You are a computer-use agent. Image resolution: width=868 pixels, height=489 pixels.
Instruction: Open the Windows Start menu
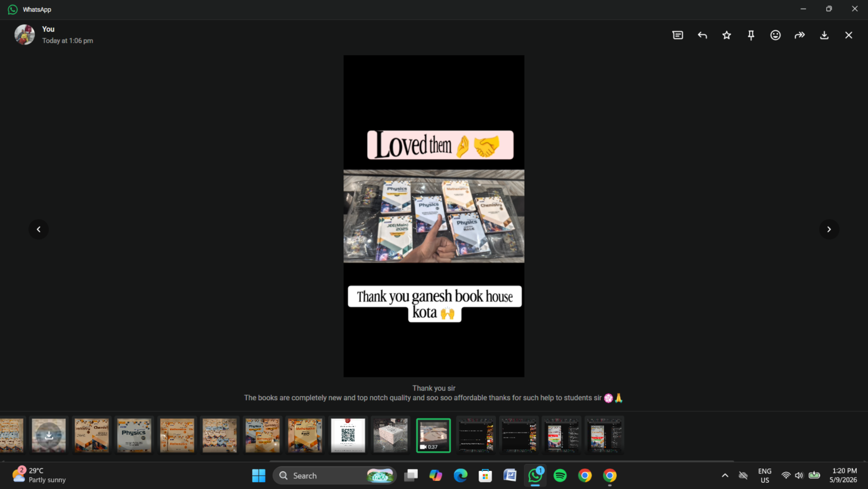tap(259, 476)
